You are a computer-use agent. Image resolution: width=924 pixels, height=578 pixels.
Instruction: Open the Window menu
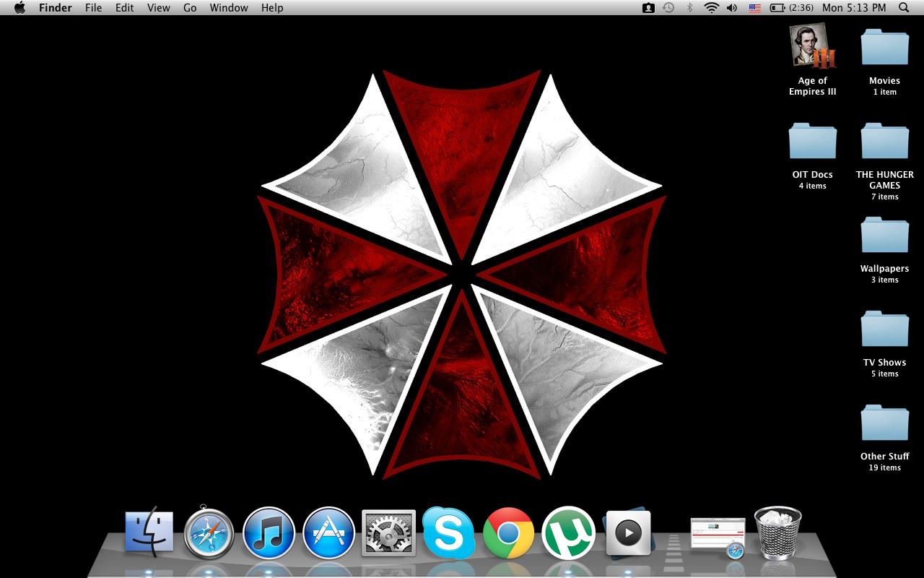tap(229, 8)
